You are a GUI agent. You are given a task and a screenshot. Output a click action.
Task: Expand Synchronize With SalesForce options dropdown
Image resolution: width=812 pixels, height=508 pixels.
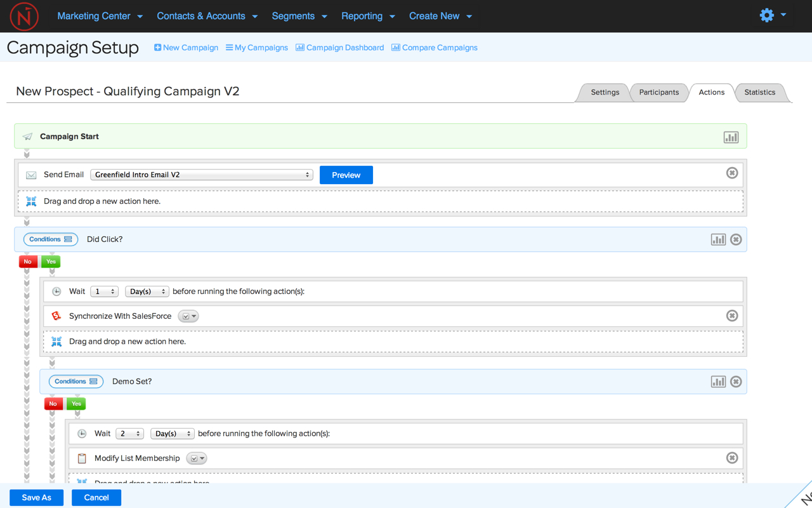coord(188,316)
